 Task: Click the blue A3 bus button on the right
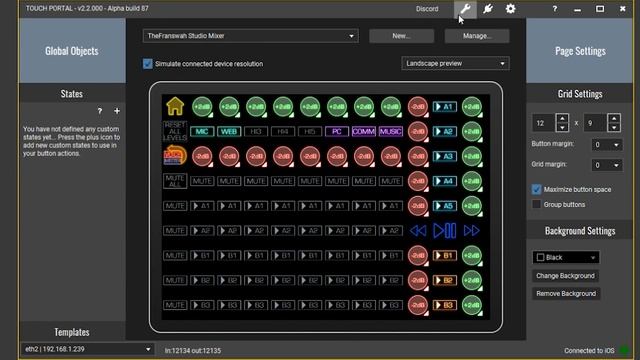click(444, 156)
